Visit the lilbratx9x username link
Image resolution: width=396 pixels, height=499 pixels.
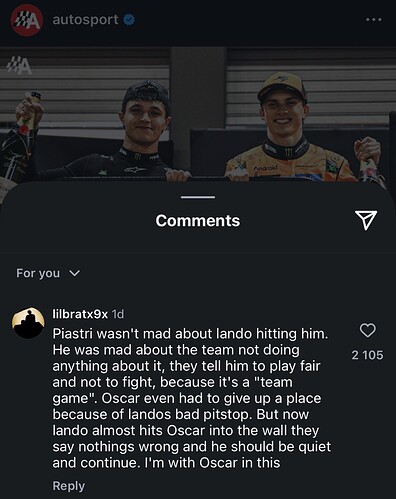pyautogui.click(x=80, y=314)
